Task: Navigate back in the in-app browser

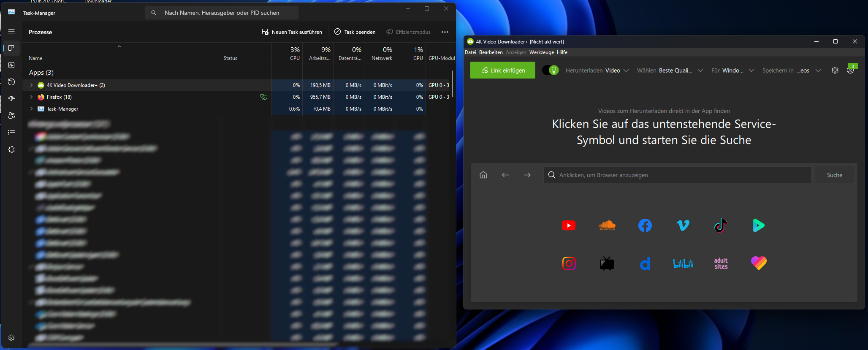Action: coord(505,175)
